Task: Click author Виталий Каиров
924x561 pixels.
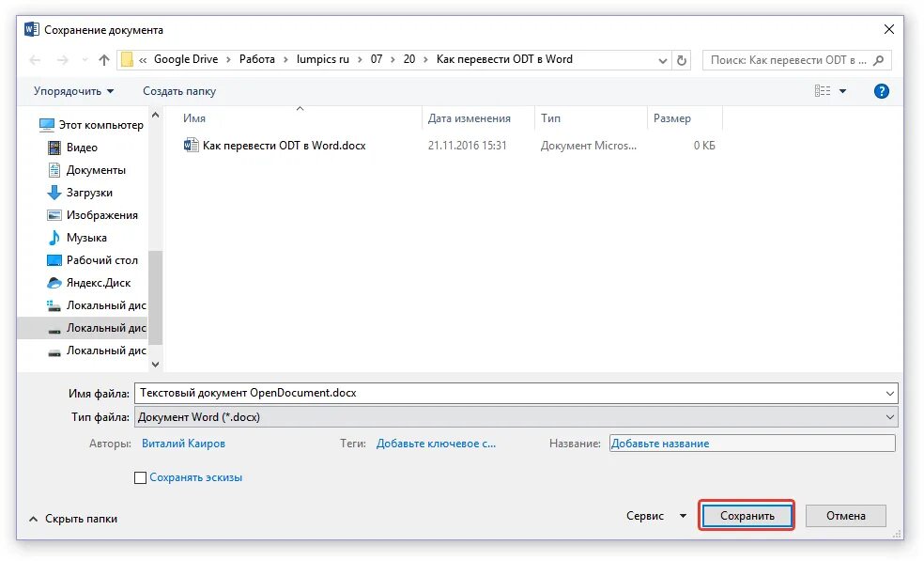Action: pos(183,444)
